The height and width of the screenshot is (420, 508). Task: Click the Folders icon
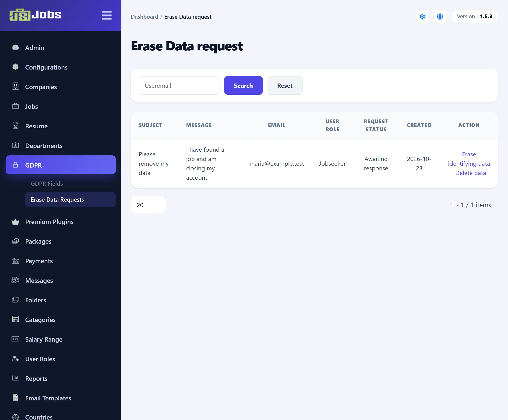coord(15,300)
